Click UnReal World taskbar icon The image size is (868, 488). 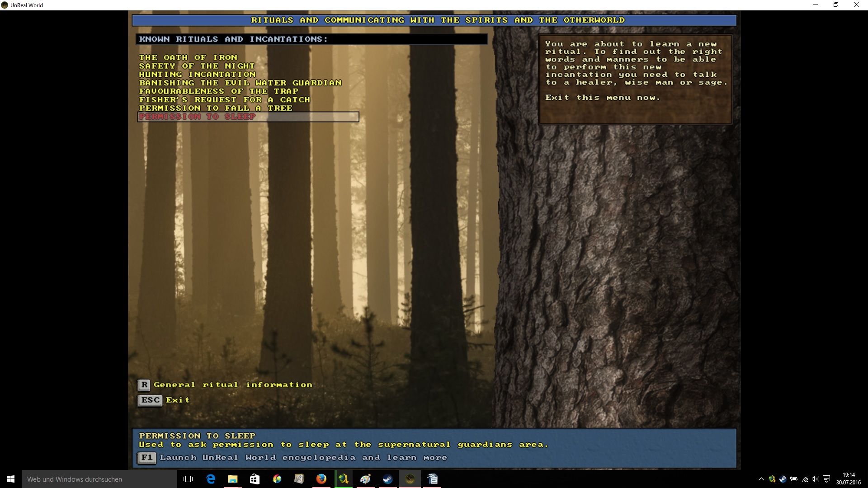click(410, 479)
